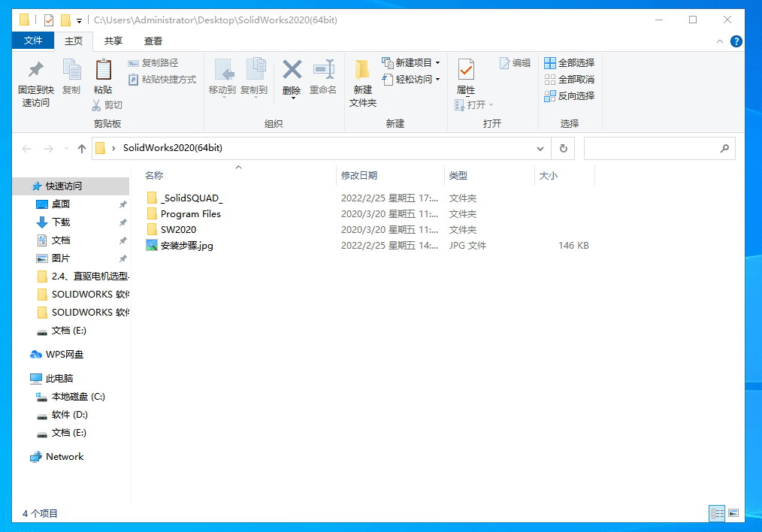Click new folder icon in title bar
The image size is (762, 532).
pyautogui.click(x=65, y=20)
